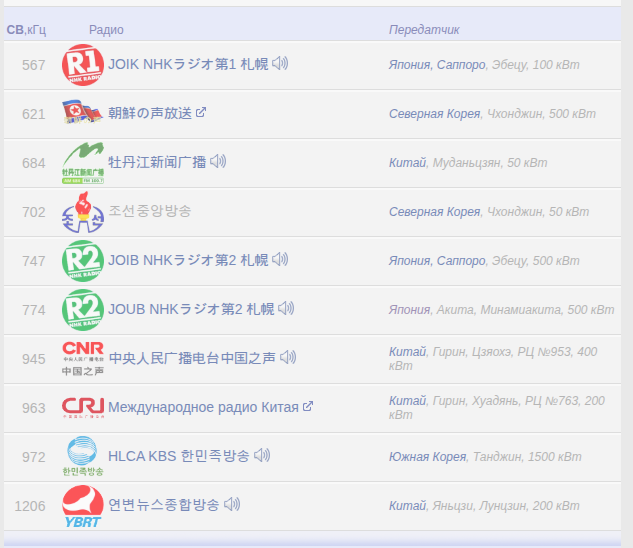Viewport: 633px width, 548px height.
Task: Click the blue globe 한민족방송 logo
Action: click(x=83, y=456)
